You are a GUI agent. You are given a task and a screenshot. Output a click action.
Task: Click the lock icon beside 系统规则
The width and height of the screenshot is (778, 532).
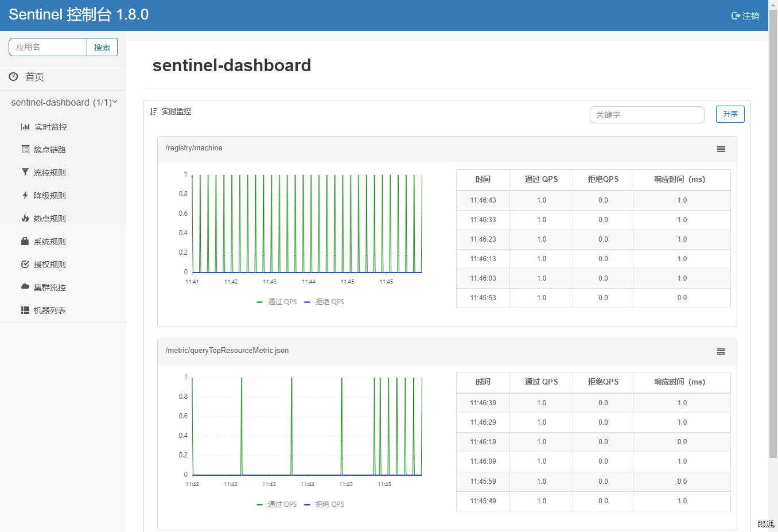pyautogui.click(x=25, y=241)
